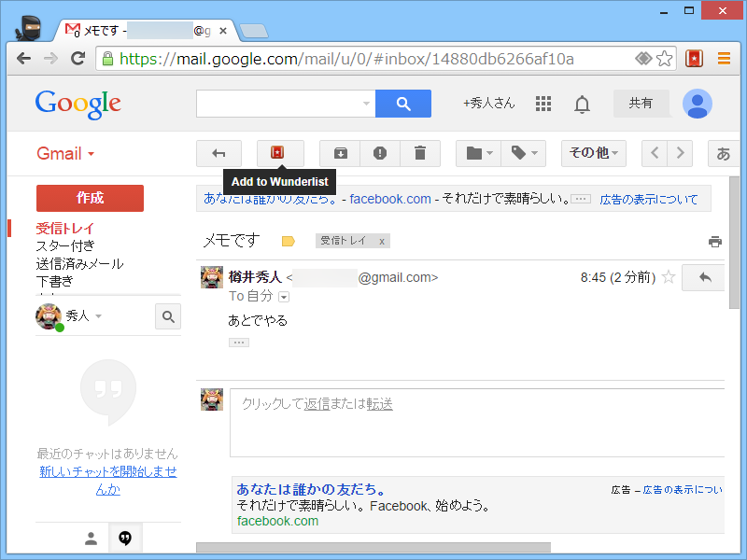Go to the newer message with the left chevron
Image resolution: width=747 pixels, height=560 pixels.
point(655,153)
